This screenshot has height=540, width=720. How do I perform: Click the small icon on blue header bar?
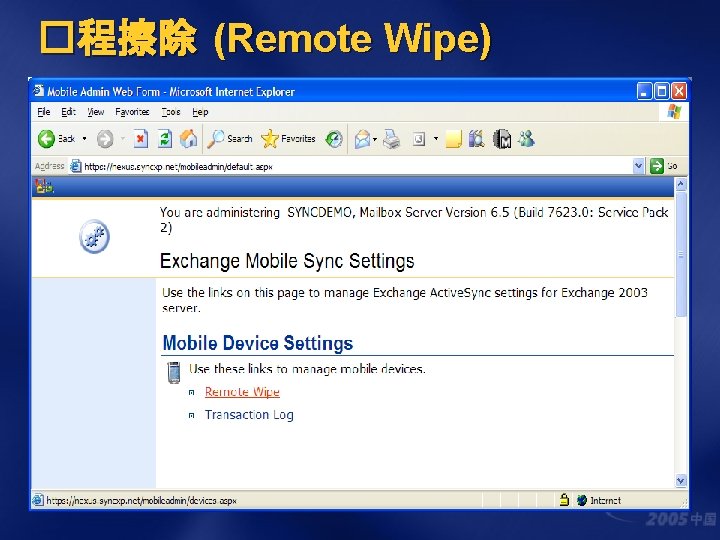(44, 186)
